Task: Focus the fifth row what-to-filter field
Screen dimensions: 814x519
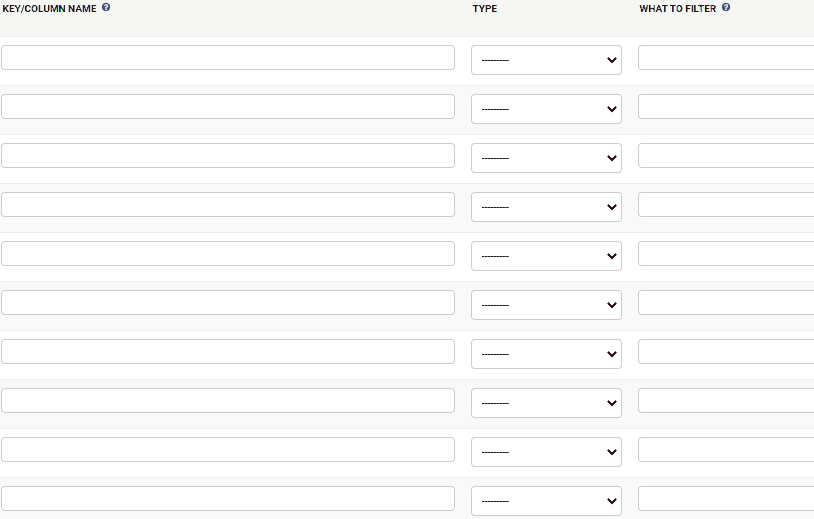Action: 726,253
